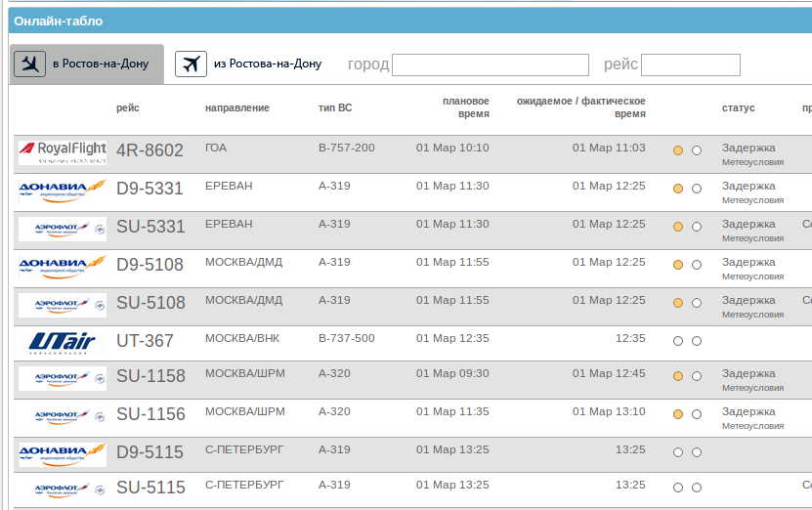Click destination 'ГОА'

(x=216, y=148)
